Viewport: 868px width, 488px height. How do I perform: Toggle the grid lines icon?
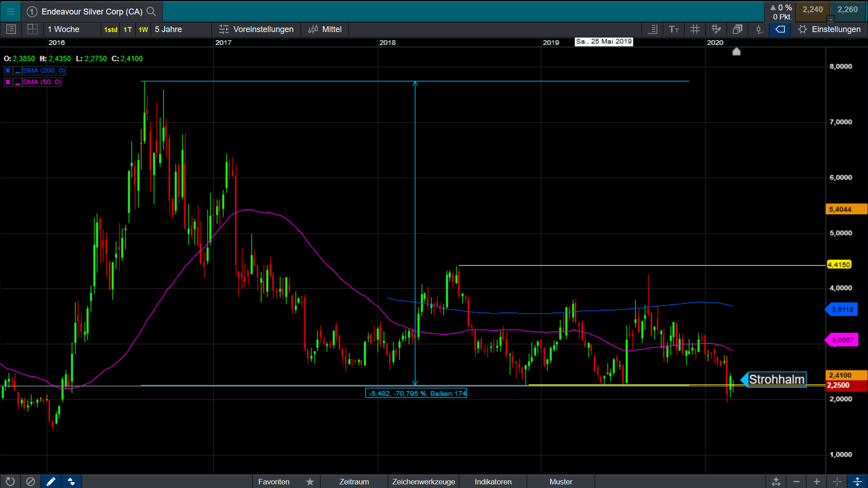click(695, 29)
